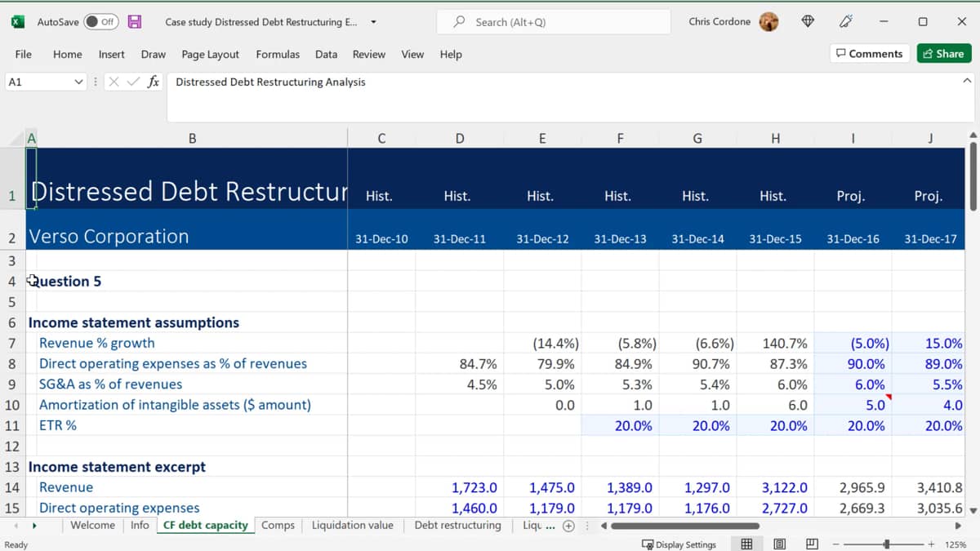
Task: Select column B header
Action: click(192, 139)
